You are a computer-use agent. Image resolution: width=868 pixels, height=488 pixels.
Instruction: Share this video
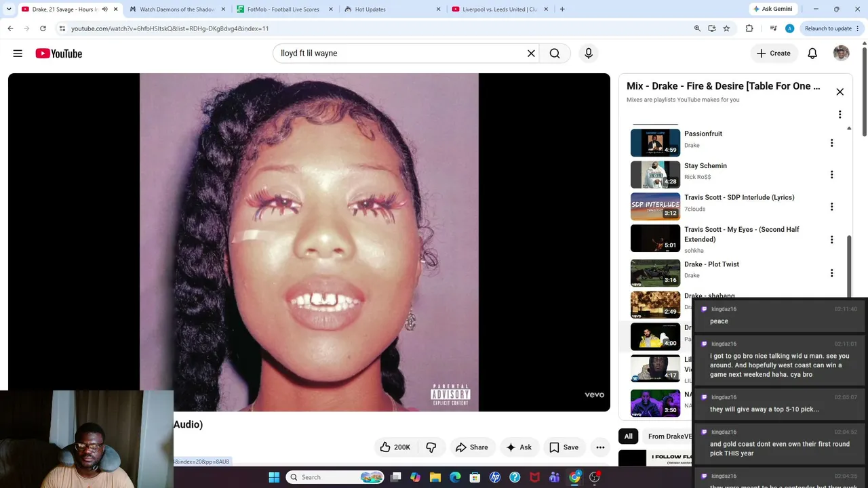(x=472, y=447)
